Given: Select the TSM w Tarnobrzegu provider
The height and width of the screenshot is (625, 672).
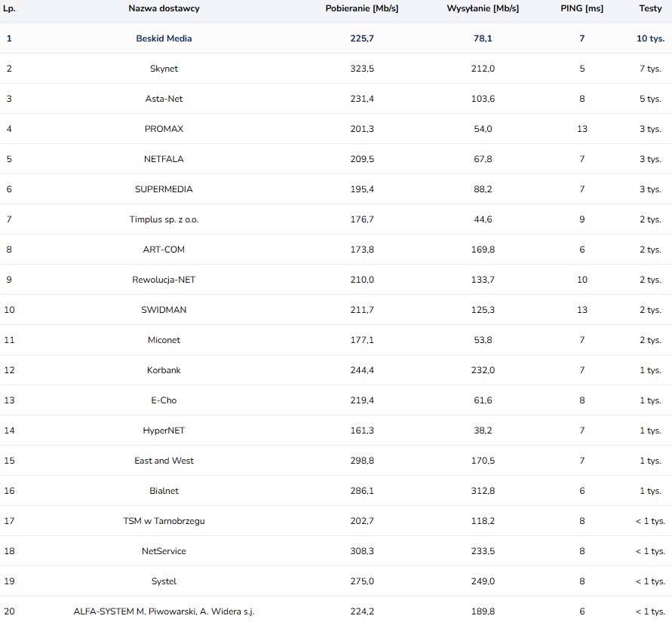Looking at the screenshot, I should tap(164, 521).
